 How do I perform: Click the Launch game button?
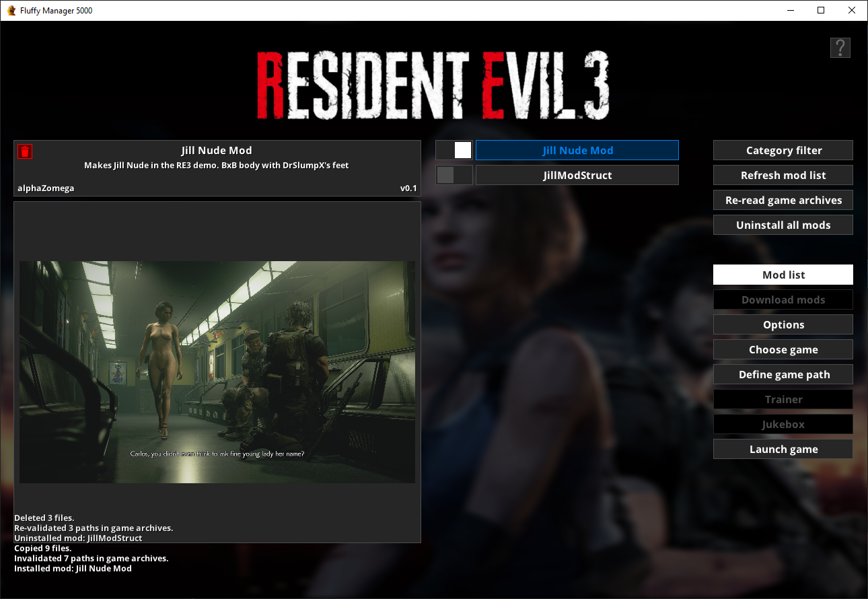click(783, 449)
